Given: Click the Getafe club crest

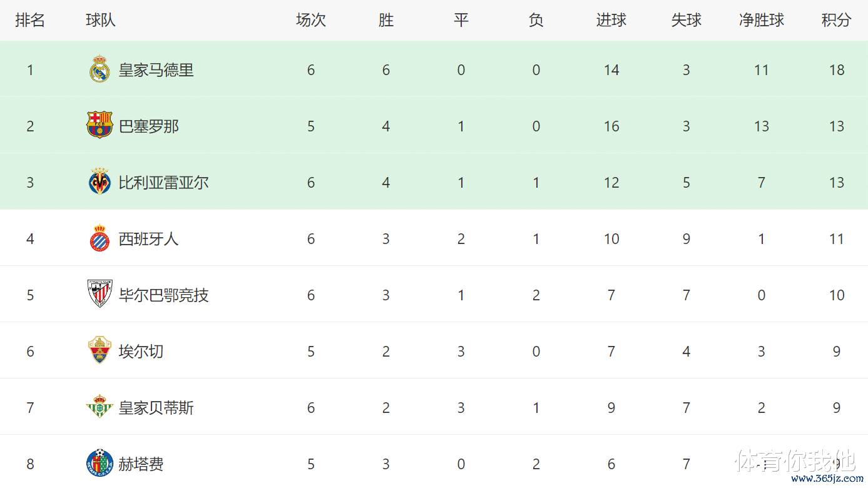Looking at the screenshot, I should tap(100, 464).
